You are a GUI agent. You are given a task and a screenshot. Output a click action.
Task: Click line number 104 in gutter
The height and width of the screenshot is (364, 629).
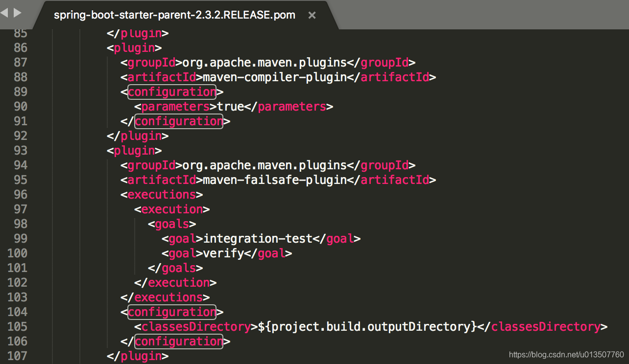tap(18, 312)
